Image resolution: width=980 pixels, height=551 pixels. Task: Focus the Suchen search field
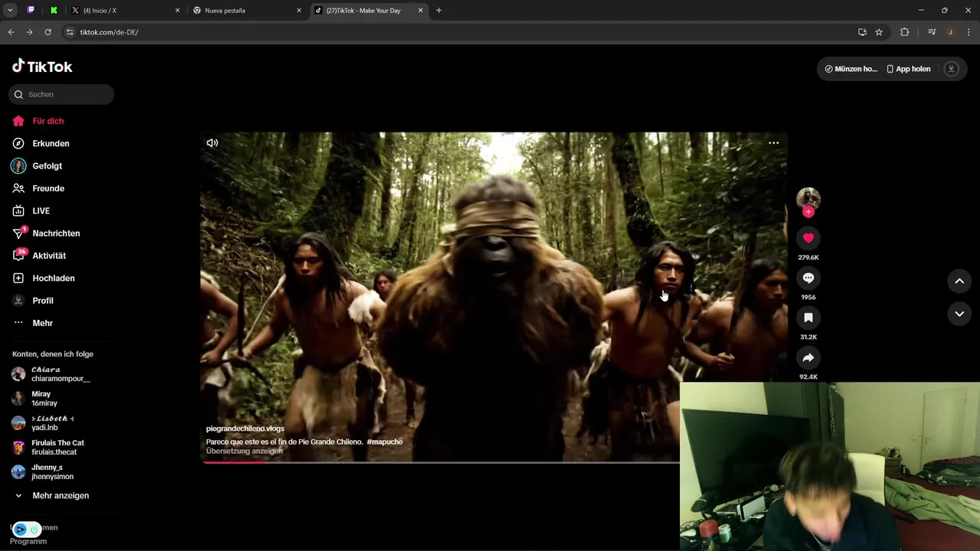click(61, 94)
